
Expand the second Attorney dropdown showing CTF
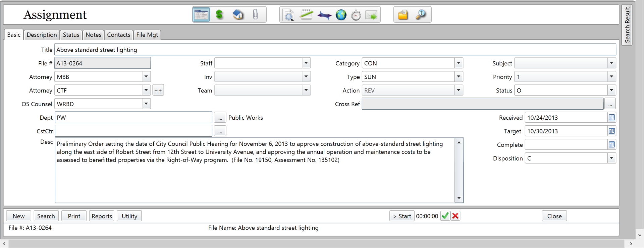pos(146,90)
